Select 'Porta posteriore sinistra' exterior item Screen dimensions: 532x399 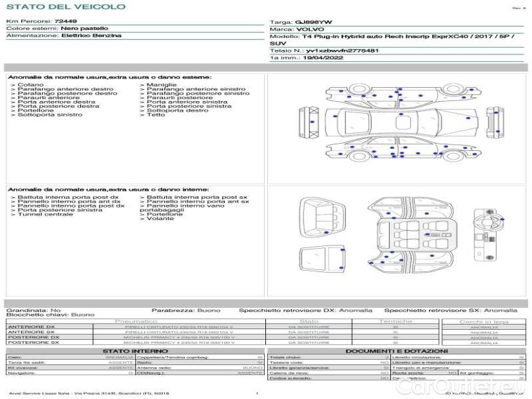pyautogui.click(x=189, y=106)
